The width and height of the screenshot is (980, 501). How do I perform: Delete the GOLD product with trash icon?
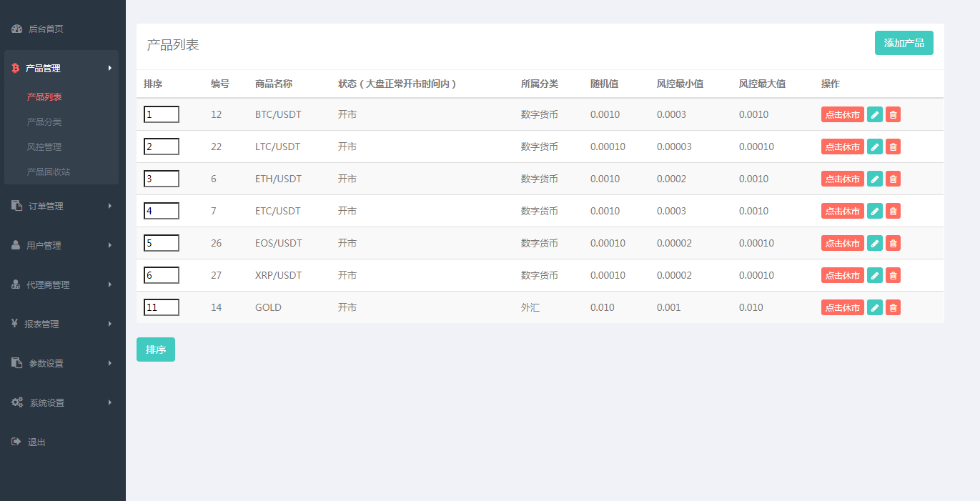tap(893, 307)
